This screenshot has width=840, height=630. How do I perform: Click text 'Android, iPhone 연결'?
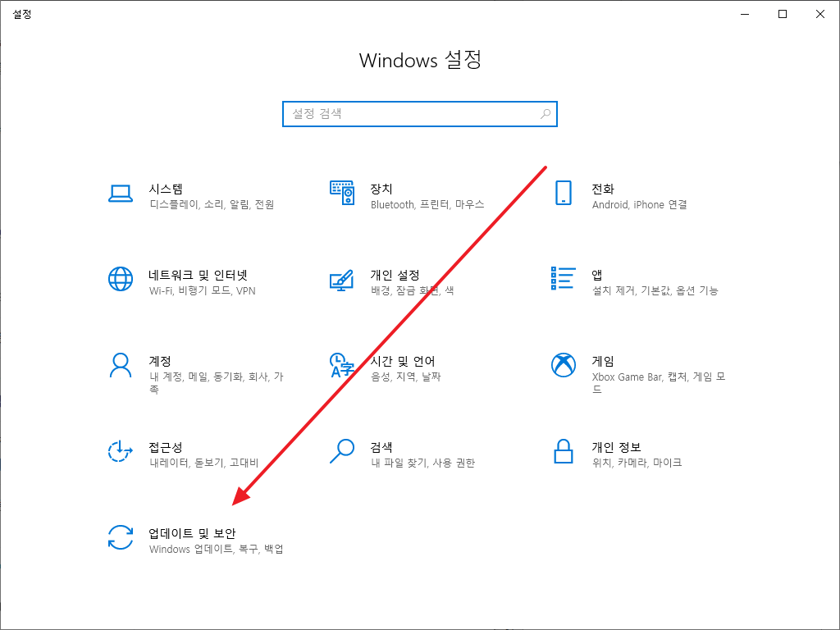[x=639, y=204]
